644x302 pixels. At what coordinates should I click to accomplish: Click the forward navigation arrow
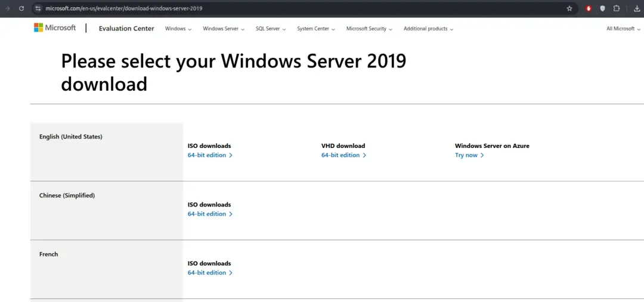coord(8,8)
